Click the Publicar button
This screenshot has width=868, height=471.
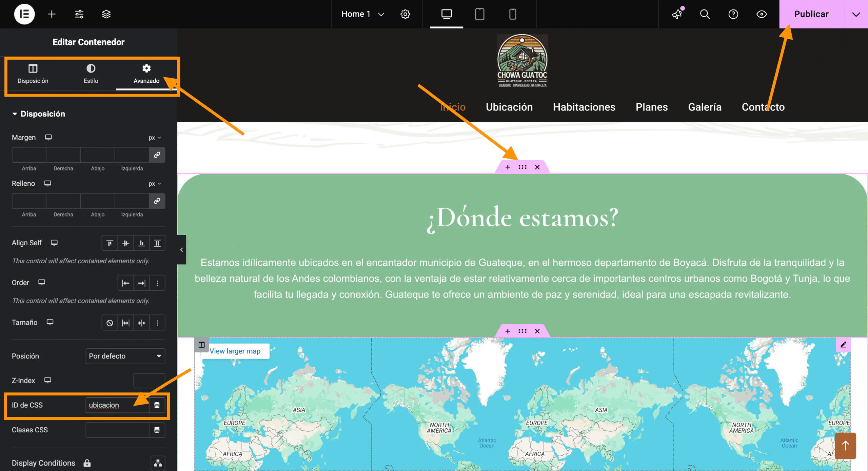click(811, 14)
